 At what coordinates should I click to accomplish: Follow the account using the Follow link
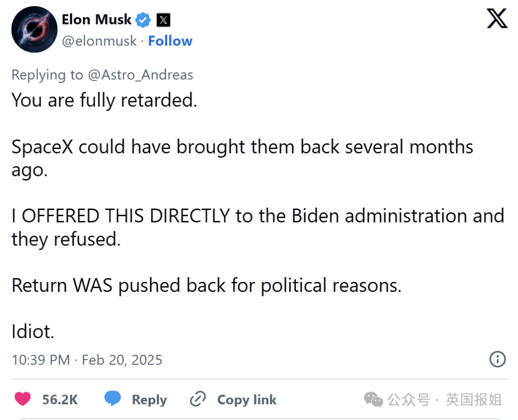click(170, 41)
